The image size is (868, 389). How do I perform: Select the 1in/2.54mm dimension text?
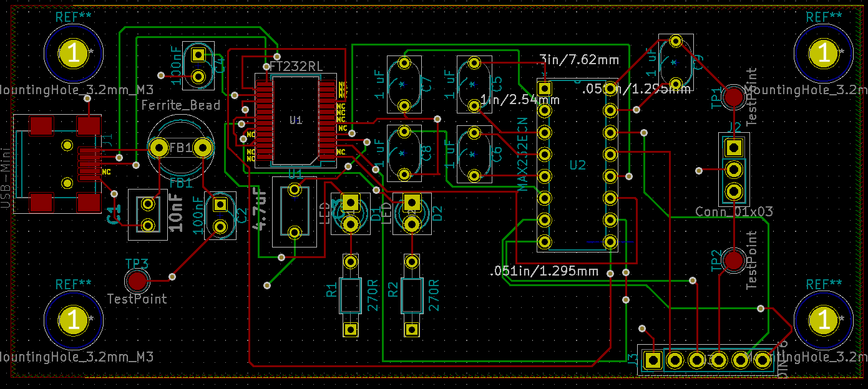(x=520, y=100)
